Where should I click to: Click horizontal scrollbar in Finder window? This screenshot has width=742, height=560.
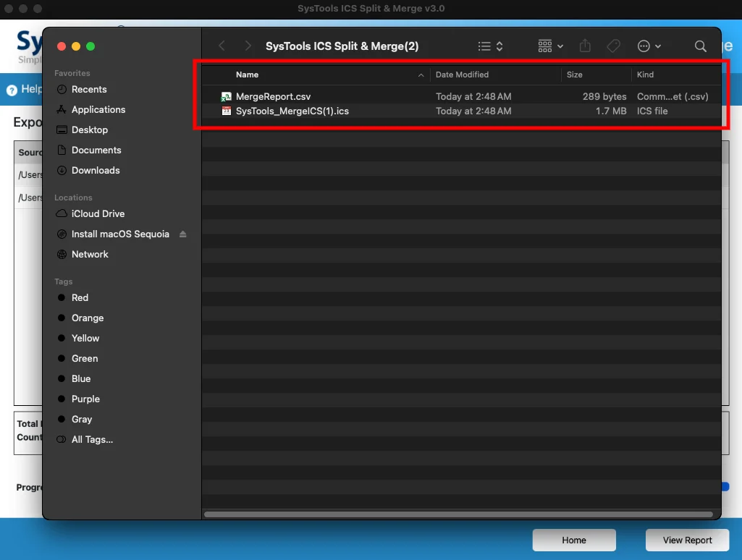pyautogui.click(x=458, y=514)
